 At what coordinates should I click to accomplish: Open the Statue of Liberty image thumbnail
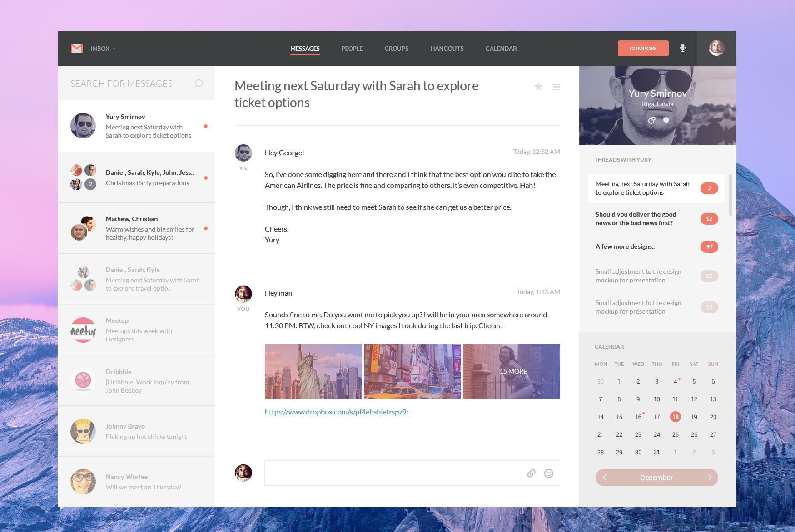click(313, 372)
